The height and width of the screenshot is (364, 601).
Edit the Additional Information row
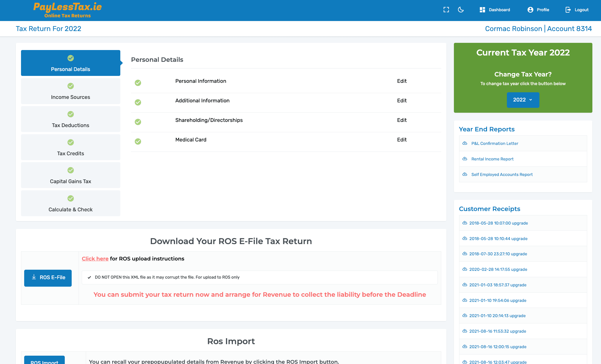point(402,101)
